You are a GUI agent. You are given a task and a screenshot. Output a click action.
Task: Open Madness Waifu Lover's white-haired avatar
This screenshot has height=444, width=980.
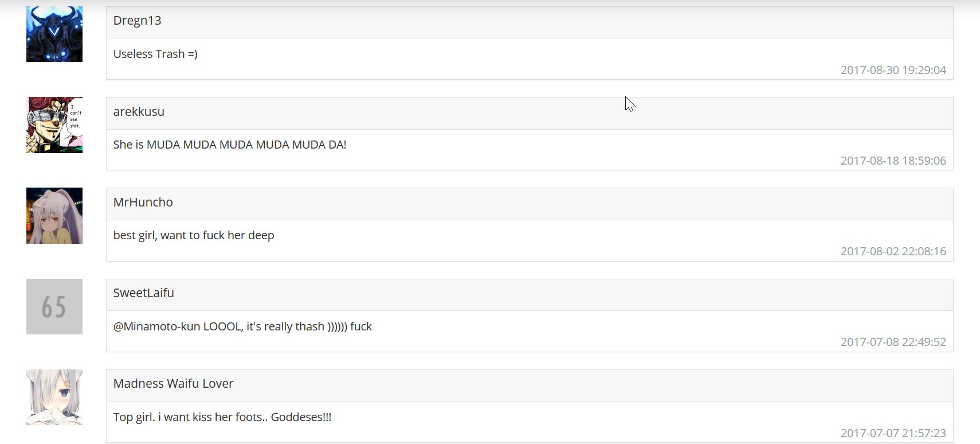click(x=54, y=397)
